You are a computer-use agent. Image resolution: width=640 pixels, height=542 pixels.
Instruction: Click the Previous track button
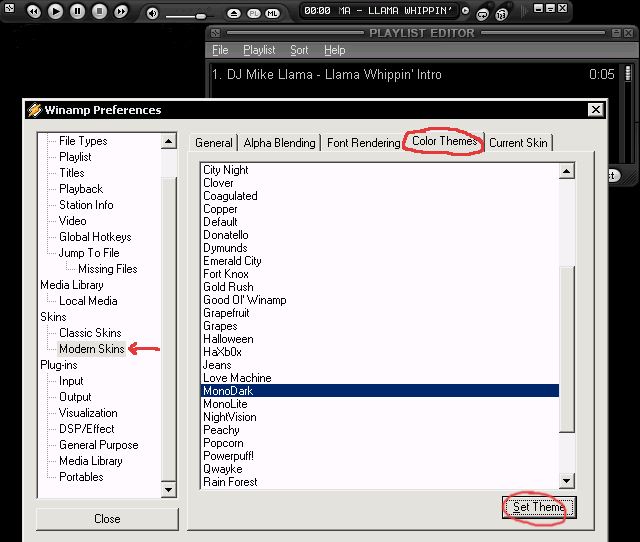click(x=34, y=11)
